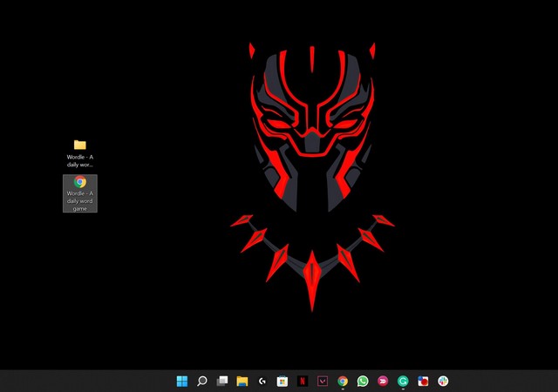Launch Netflix from the taskbar
The width and height of the screenshot is (558, 392).
click(x=303, y=381)
